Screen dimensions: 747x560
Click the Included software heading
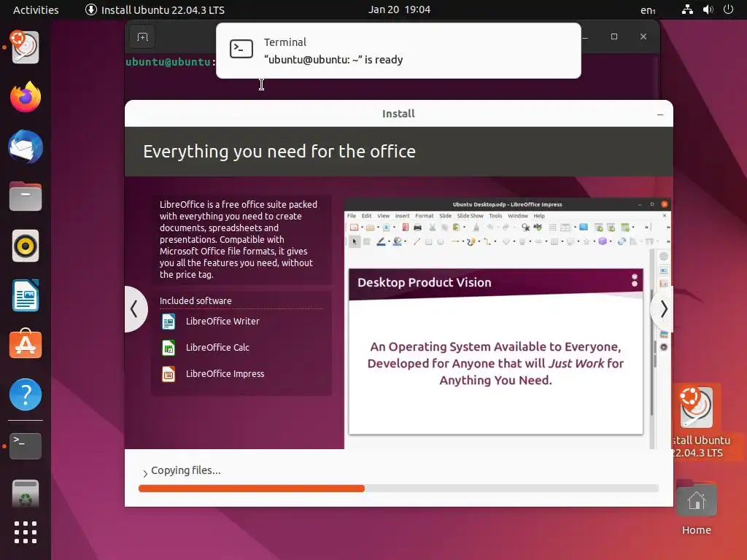point(196,301)
